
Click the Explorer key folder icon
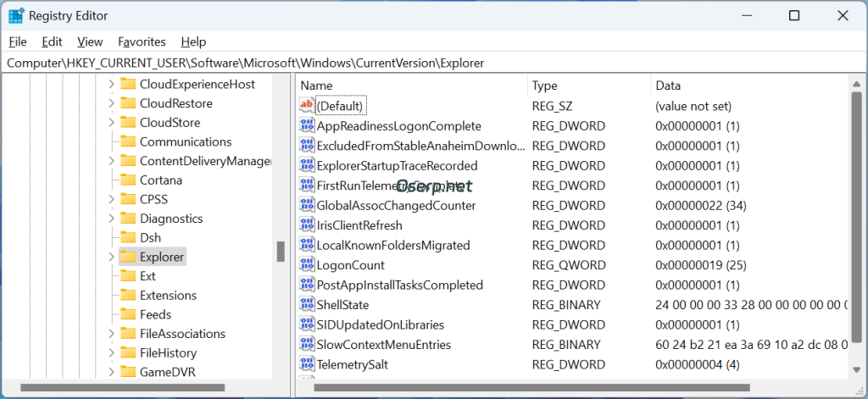[128, 257]
